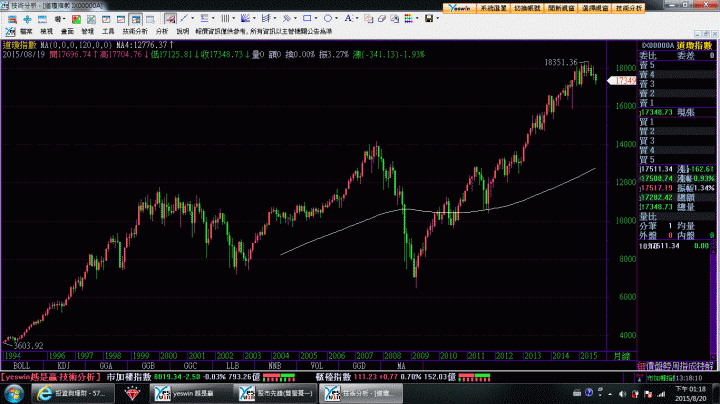Image resolution: width=720 pixels, height=404 pixels.
Task: Expand dropdown arrow beside save icon
Action: [x=438, y=18]
